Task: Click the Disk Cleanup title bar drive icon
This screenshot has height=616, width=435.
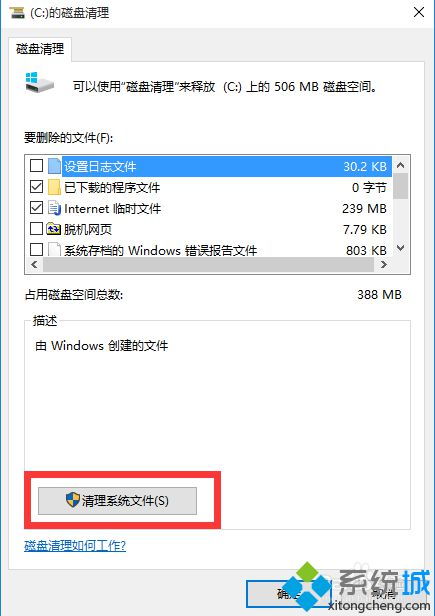Action: (17, 13)
